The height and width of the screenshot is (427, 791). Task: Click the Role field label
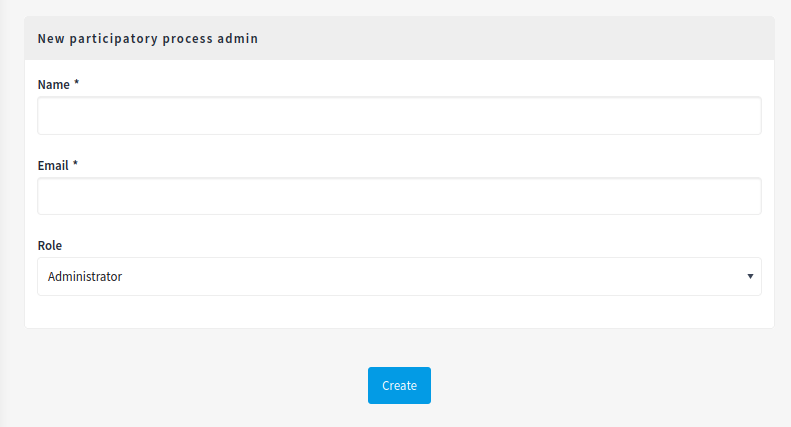point(50,246)
